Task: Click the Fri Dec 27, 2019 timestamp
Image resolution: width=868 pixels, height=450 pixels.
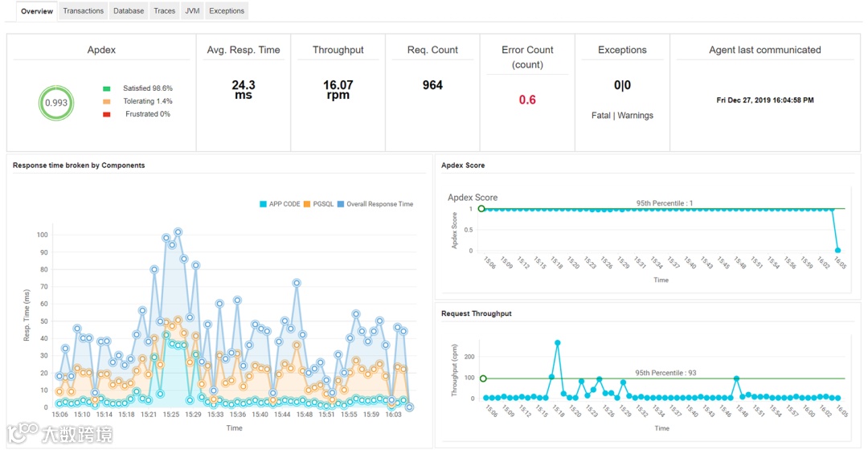Action: 765,100
